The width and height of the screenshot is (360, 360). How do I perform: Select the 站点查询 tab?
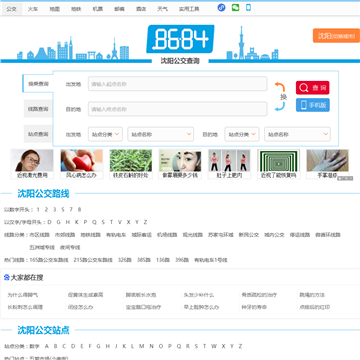pos(38,134)
